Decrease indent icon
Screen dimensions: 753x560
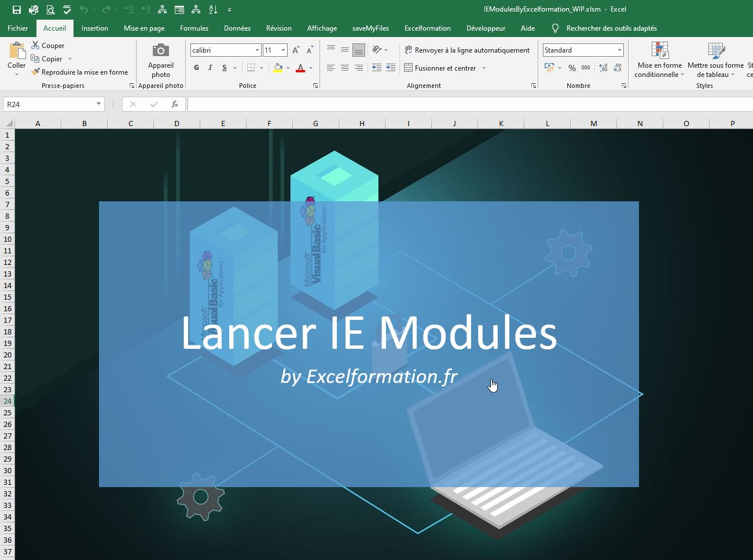(x=377, y=68)
